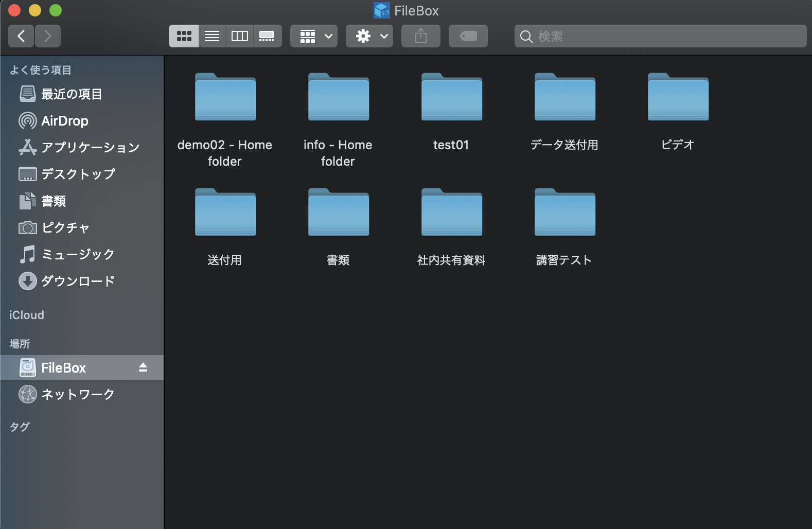Open AirDrop from the sidebar
Image resolution: width=812 pixels, height=529 pixels.
pos(64,121)
